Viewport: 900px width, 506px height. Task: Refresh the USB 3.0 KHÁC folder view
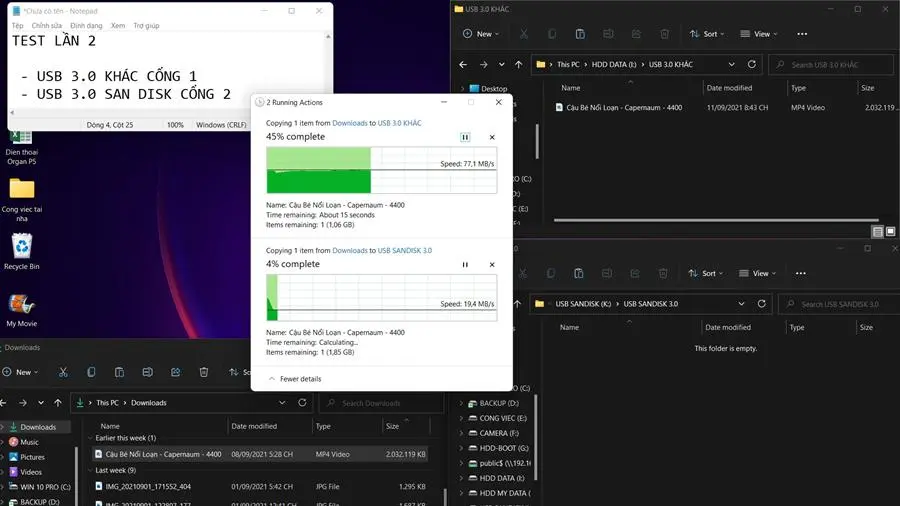[x=752, y=64]
